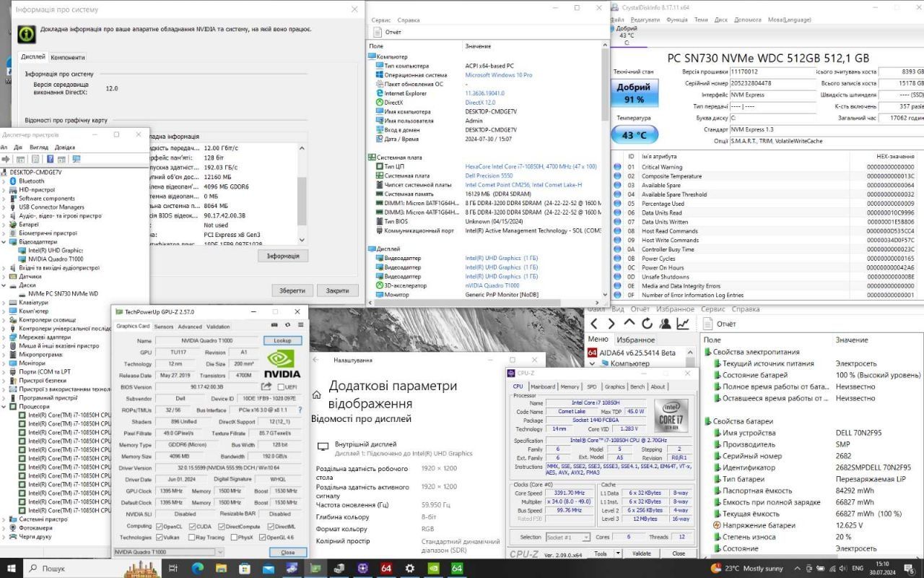Click Зберегти button in NVIDIA dialog
924x578 pixels.
[292, 290]
